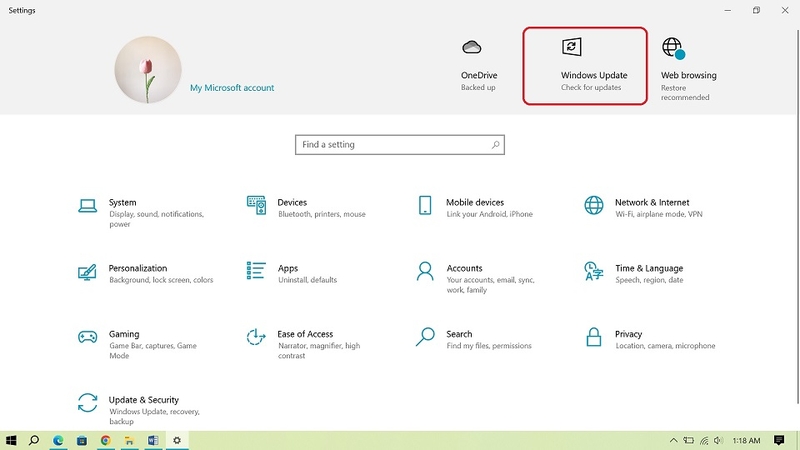This screenshot has height=450, width=800.
Task: Open the Ease of Access icon
Action: [x=256, y=337]
